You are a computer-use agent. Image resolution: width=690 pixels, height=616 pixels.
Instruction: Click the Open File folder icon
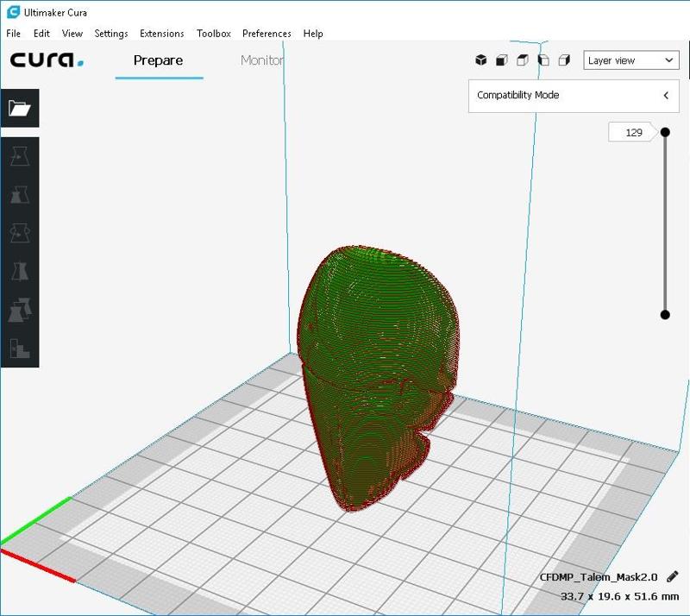coord(19,108)
